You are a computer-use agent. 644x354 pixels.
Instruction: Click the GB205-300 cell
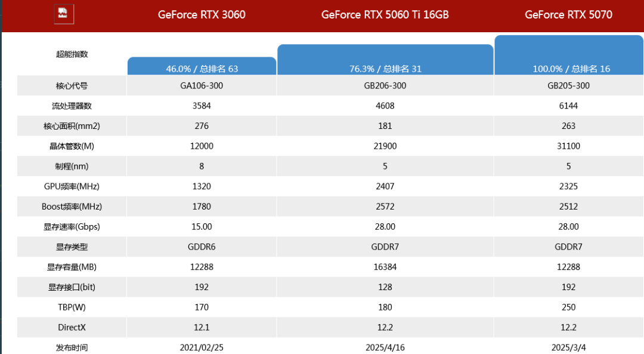[568, 85]
